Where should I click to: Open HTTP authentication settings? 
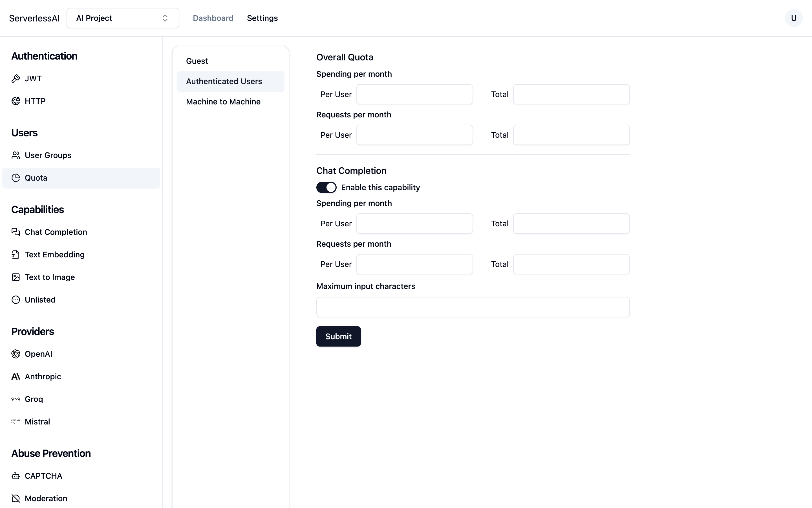(x=81, y=101)
